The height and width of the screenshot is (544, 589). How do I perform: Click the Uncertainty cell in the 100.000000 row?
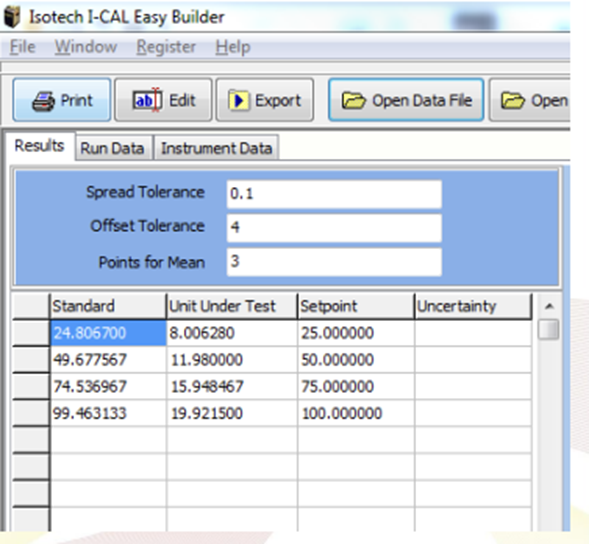[x=473, y=413]
